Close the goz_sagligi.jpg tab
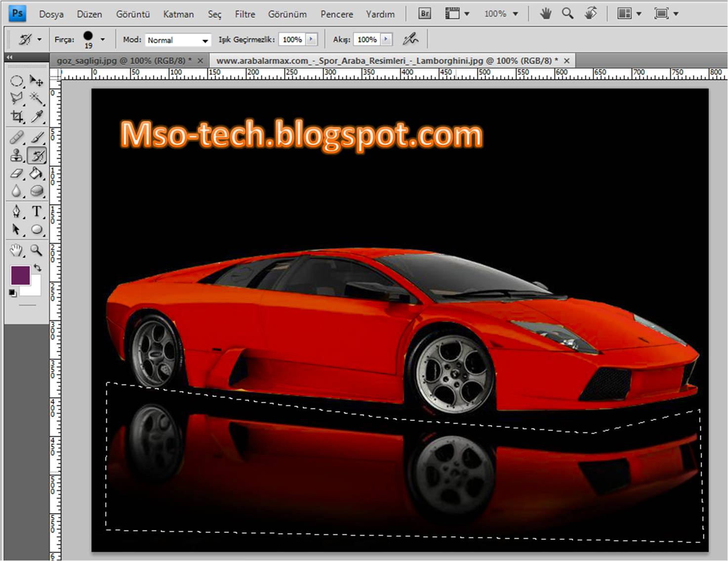 pyautogui.click(x=200, y=61)
